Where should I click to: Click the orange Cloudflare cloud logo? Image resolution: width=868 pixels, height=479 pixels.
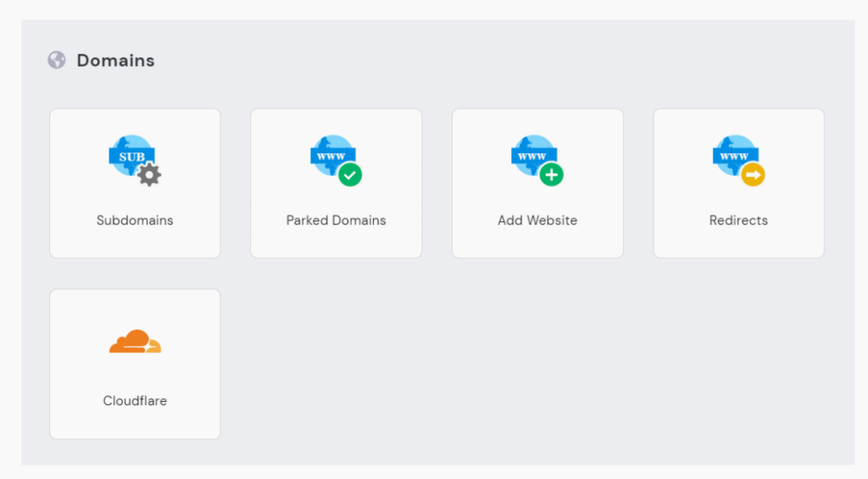coord(135,342)
